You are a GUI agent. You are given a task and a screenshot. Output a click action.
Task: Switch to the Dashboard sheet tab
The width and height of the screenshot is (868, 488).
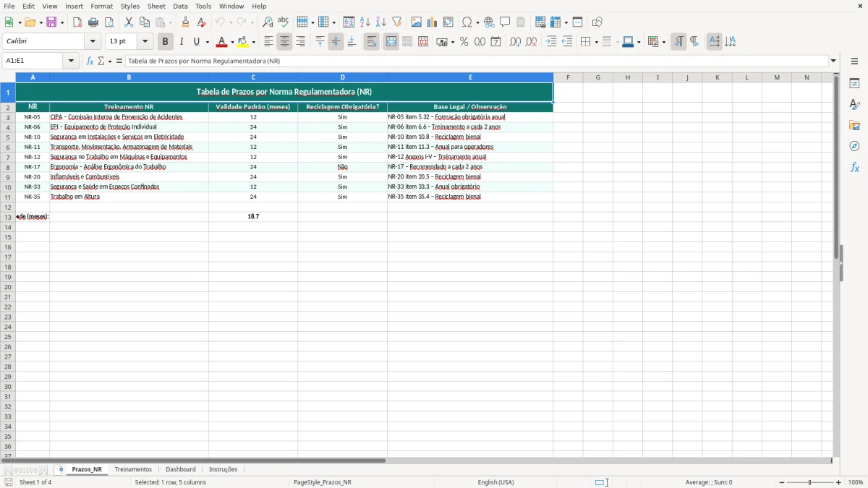181,469
